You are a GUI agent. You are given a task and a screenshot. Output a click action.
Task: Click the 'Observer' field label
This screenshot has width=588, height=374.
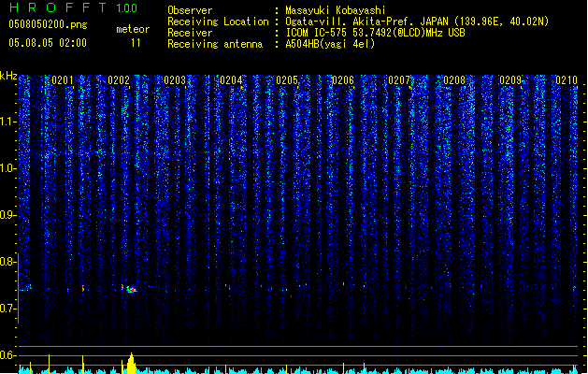coord(190,10)
